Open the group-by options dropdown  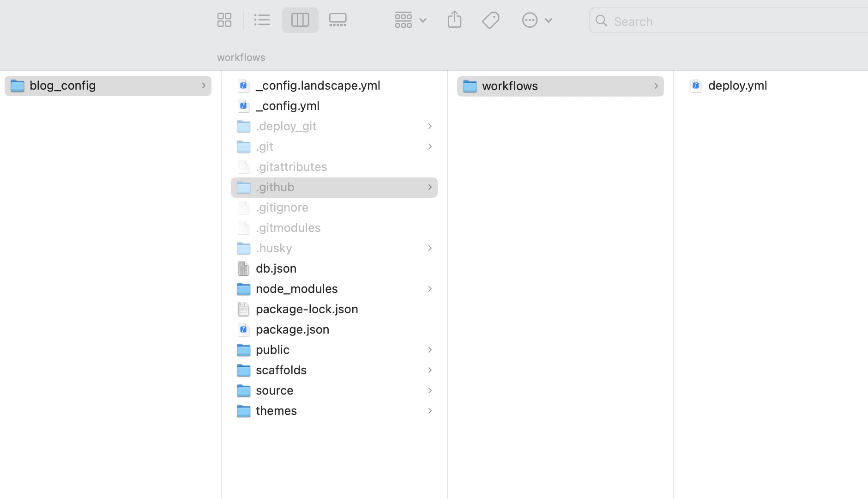pyautogui.click(x=410, y=20)
